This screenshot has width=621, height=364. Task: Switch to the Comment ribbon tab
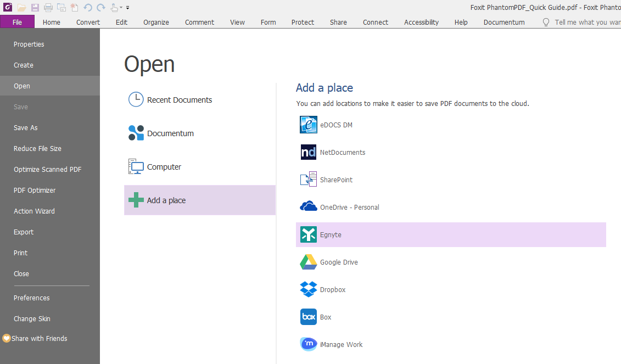tap(199, 22)
